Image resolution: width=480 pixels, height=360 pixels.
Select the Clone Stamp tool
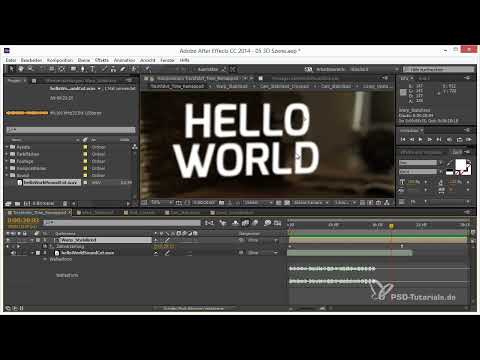click(x=113, y=69)
